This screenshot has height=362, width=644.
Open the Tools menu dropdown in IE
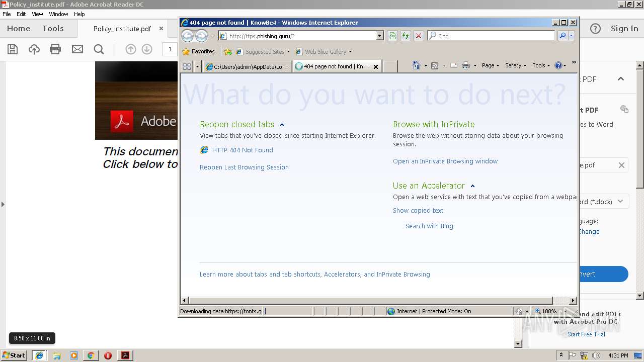tap(541, 65)
